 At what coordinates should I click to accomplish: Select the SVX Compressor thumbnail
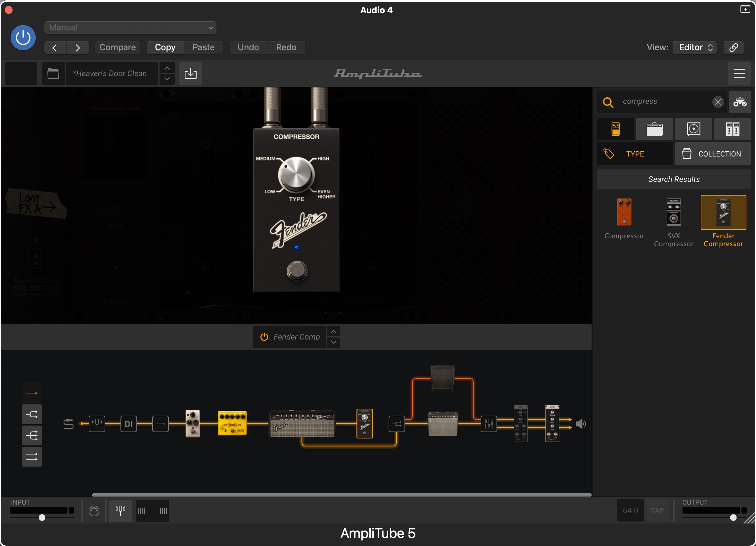coord(673,212)
